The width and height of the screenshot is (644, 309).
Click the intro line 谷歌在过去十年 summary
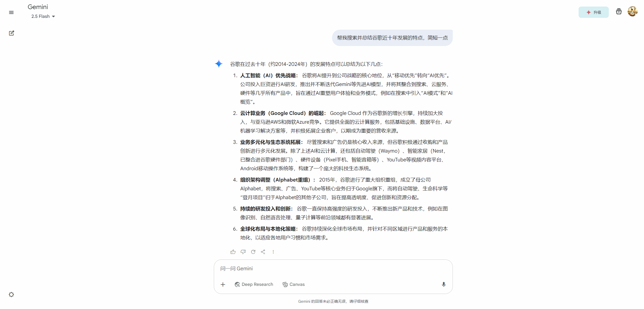coord(306,64)
